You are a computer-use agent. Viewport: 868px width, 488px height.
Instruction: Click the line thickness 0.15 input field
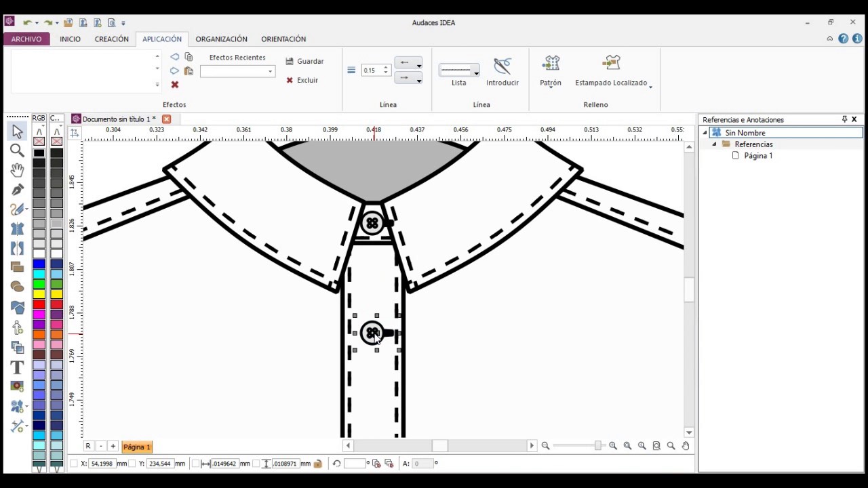tap(372, 70)
